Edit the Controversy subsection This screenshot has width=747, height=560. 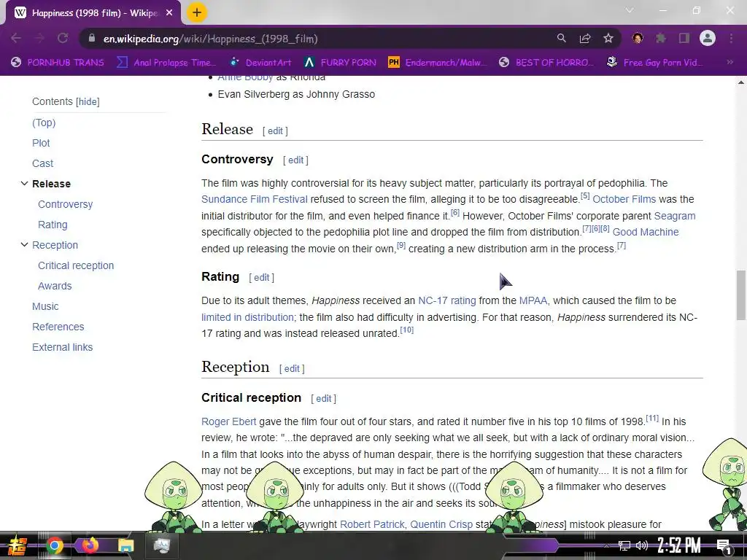coord(296,160)
